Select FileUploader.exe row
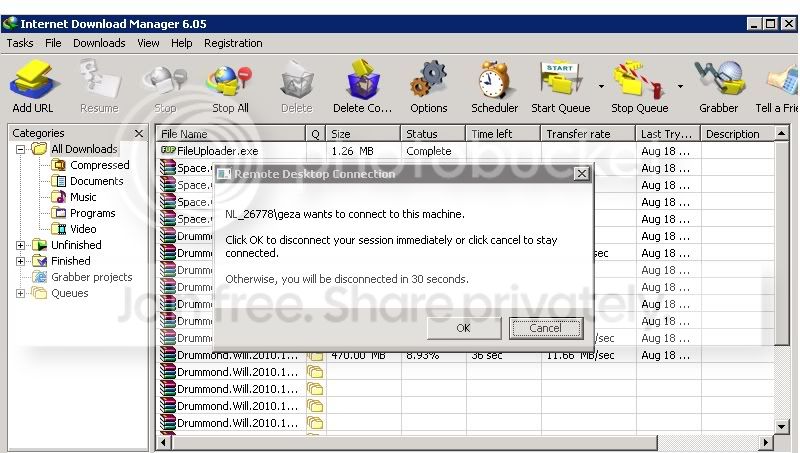The image size is (800, 453). pos(464,151)
